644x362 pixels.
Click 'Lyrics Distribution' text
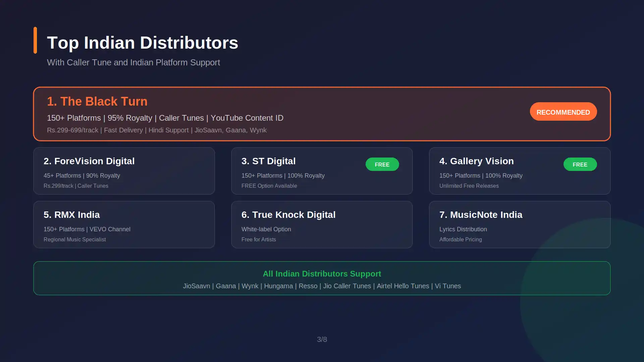click(x=463, y=229)
